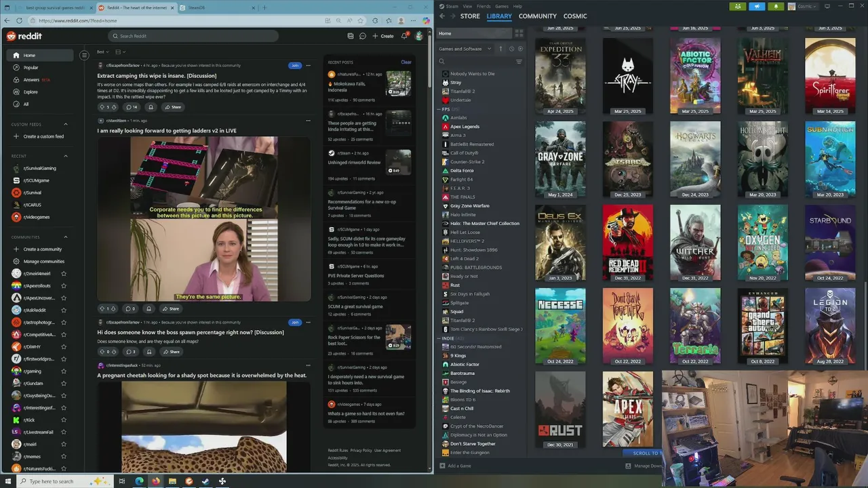Open Steam announcements megaphone icon
Viewport: 868px width, 488px height.
[x=757, y=6]
